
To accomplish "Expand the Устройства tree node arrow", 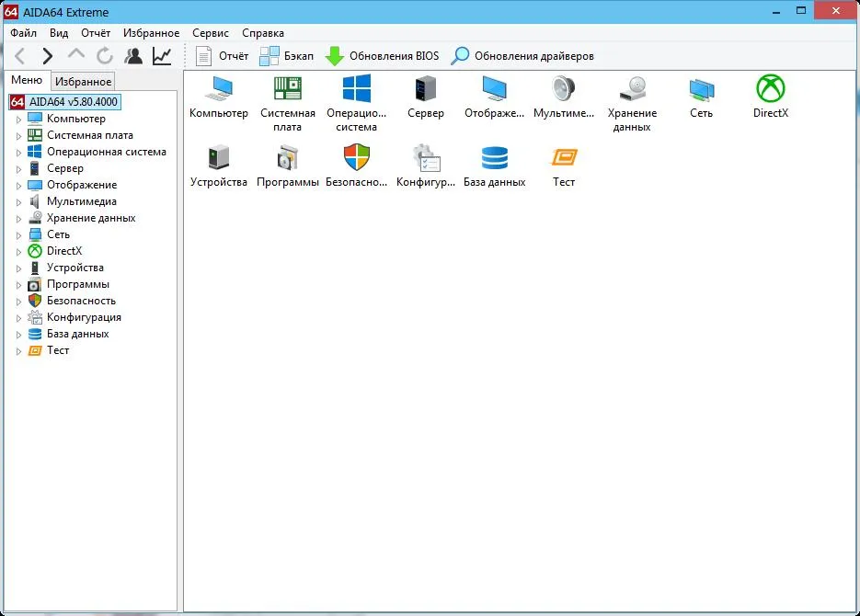I will [x=18, y=268].
